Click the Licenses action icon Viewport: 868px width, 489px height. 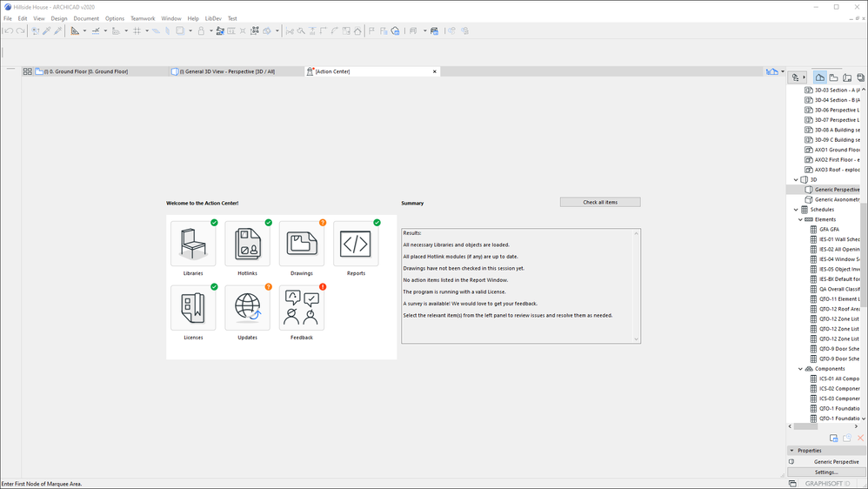193,308
